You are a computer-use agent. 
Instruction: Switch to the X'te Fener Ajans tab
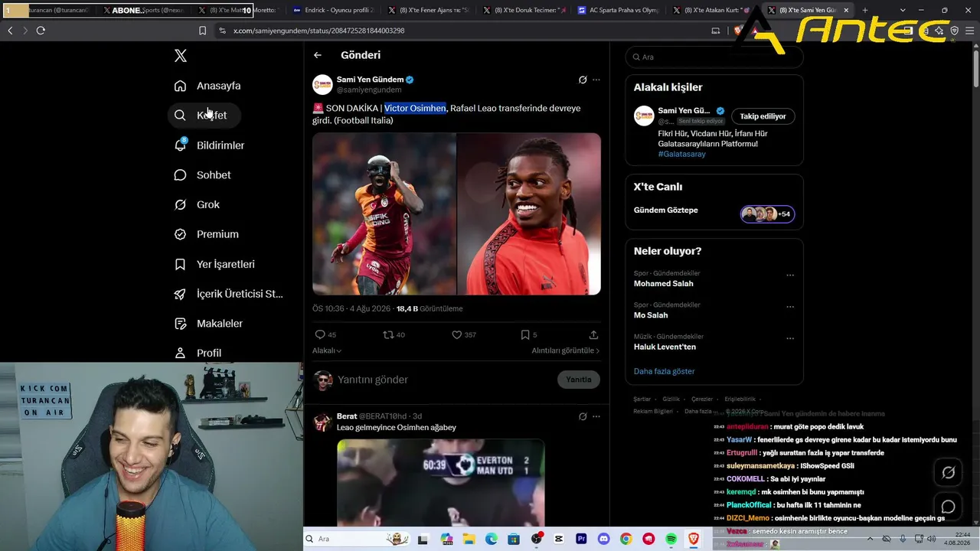[429, 11]
